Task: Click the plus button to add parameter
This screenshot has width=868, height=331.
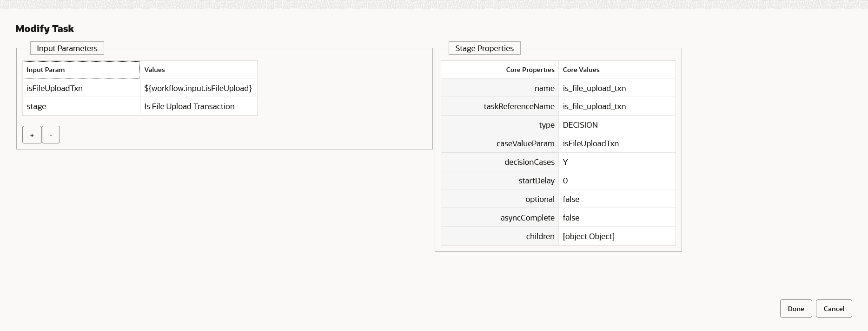Action: click(32, 135)
